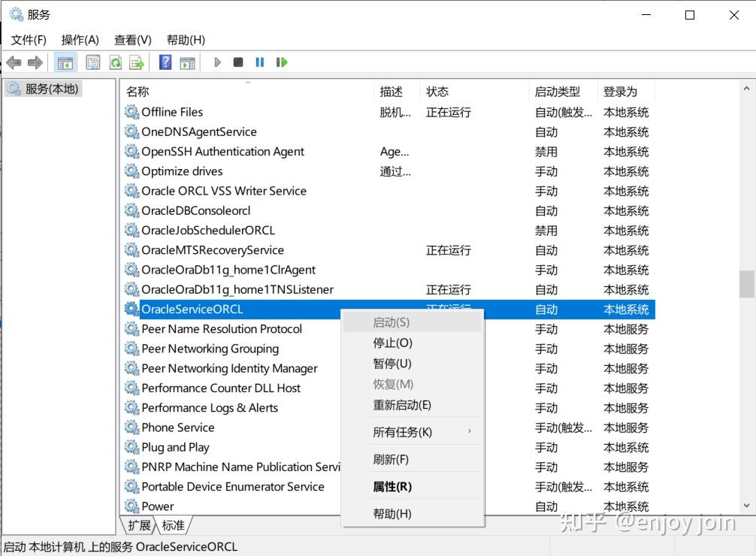Open the Help question mark icon
Image resolution: width=756 pixels, height=556 pixels.
tap(165, 62)
